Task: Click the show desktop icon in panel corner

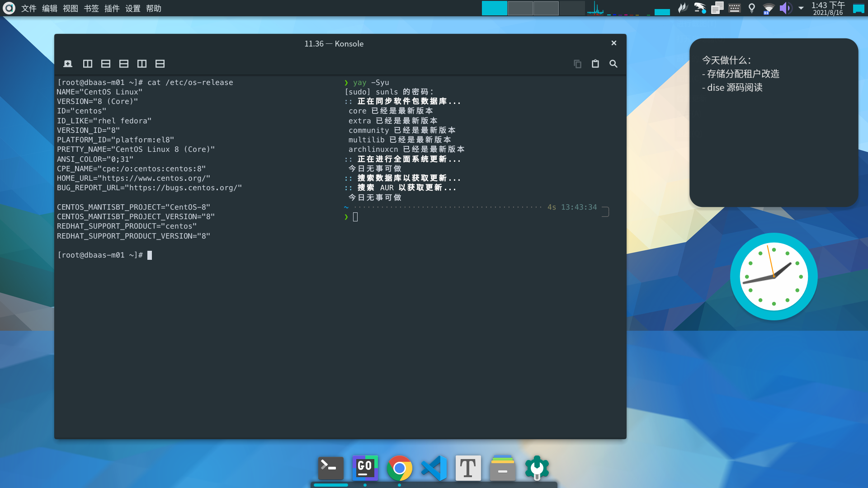Action: [x=858, y=8]
